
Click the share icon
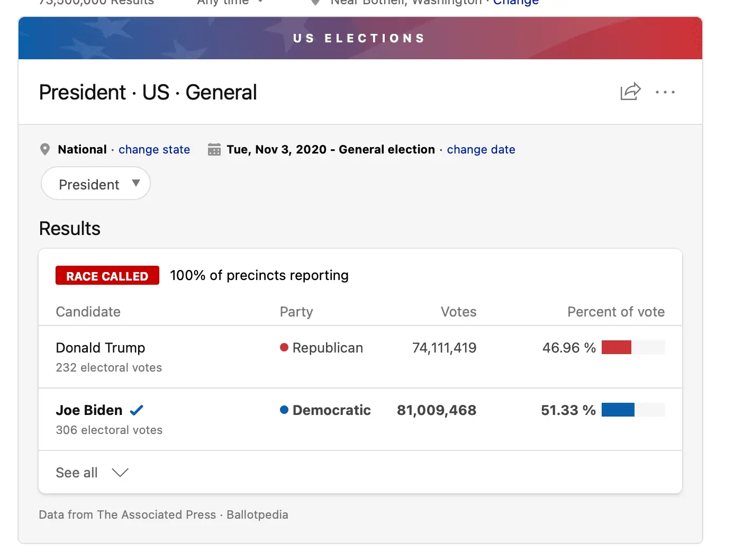630,92
